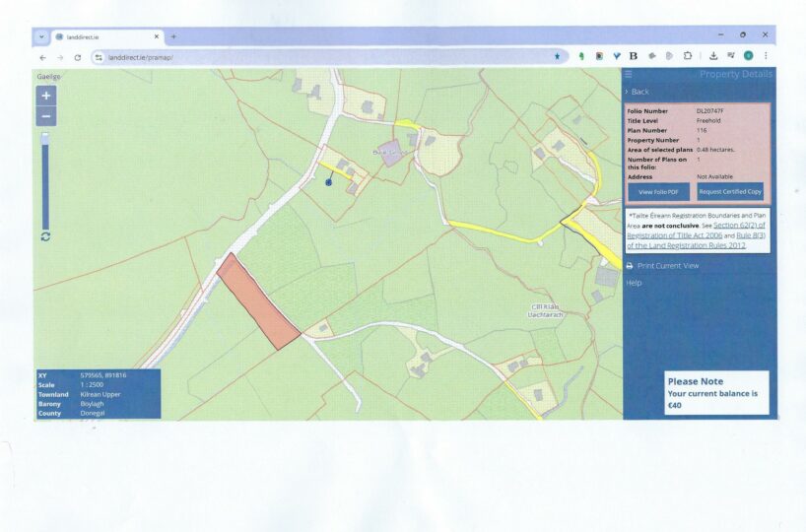This screenshot has width=806, height=532.
Task: Open the Help menu item
Action: pyautogui.click(x=634, y=283)
